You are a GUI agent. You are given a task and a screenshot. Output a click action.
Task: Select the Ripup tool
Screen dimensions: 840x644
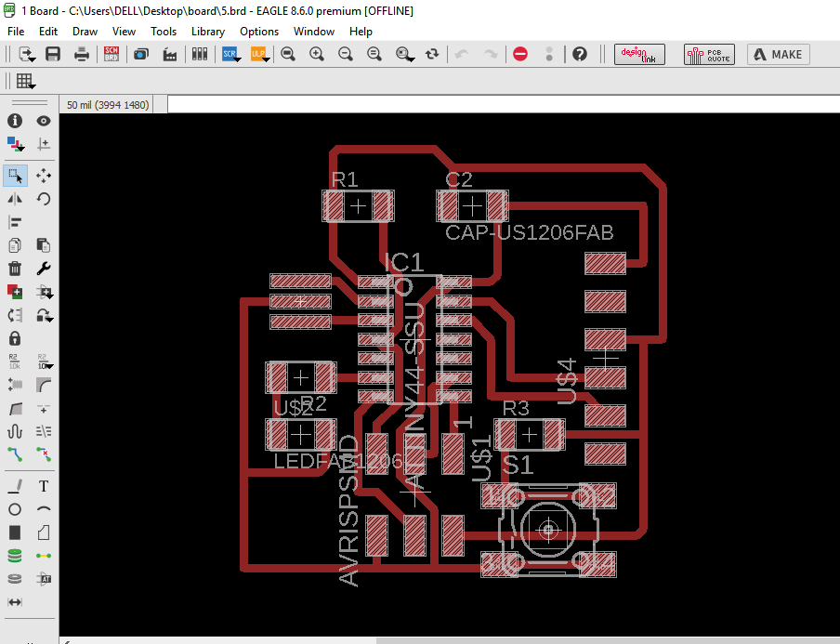point(44,454)
